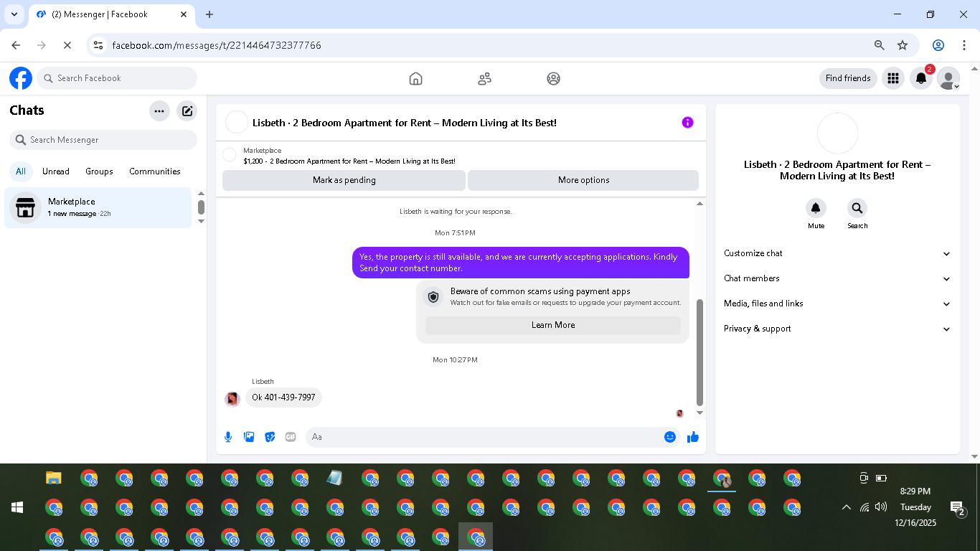Image resolution: width=980 pixels, height=551 pixels.
Task: Open Chrome's three-dot menu
Action: tap(964, 45)
